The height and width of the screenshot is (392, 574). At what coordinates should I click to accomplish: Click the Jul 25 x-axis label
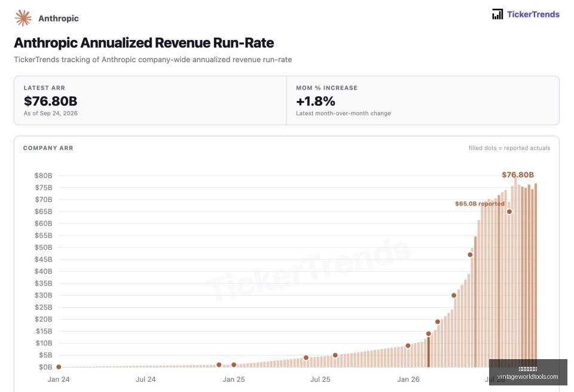320,379
